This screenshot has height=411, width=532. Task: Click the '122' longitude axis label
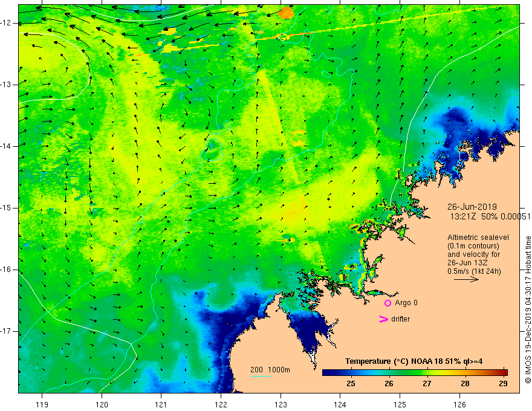tap(221, 404)
